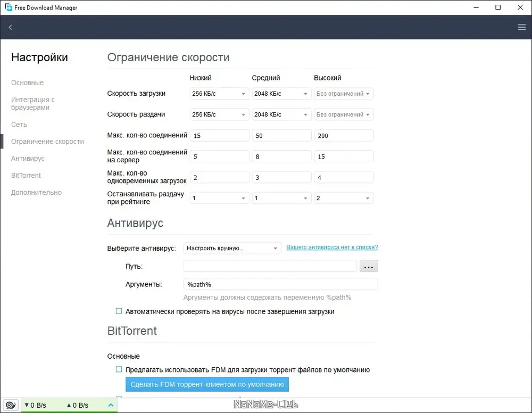Click low connections per server field 5
The height and width of the screenshot is (413, 532).
point(219,156)
